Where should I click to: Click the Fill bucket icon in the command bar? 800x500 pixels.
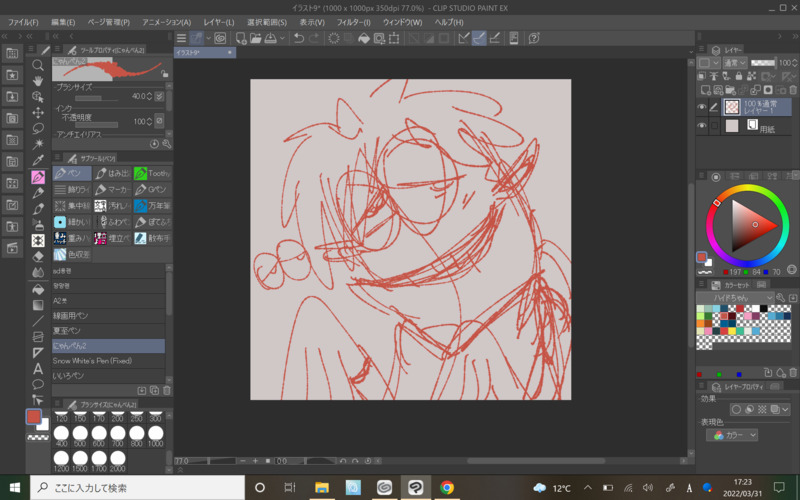point(363,38)
